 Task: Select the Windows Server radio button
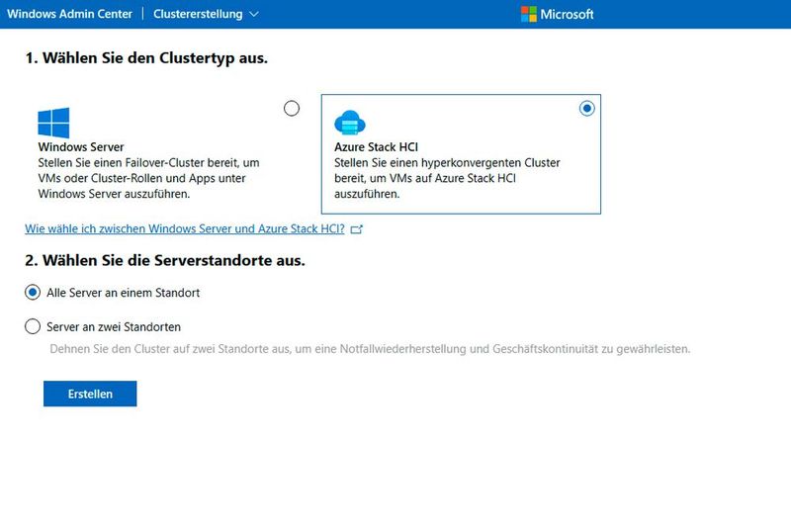pyautogui.click(x=292, y=108)
